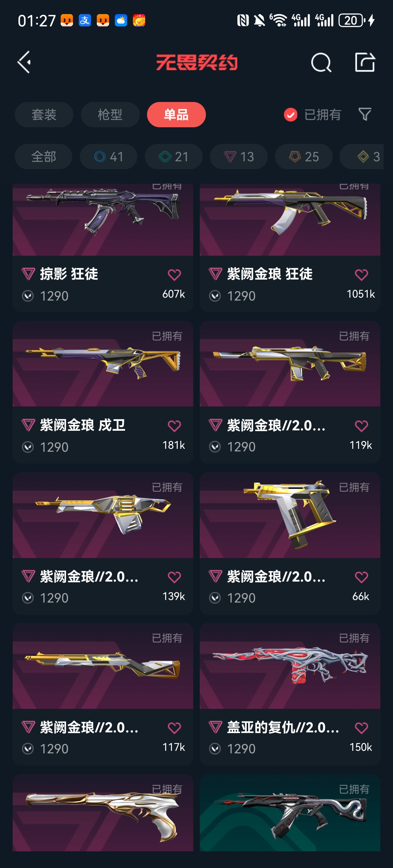This screenshot has width=393, height=868.
Task: Filter by pink triangle tier 13
Action: click(238, 157)
